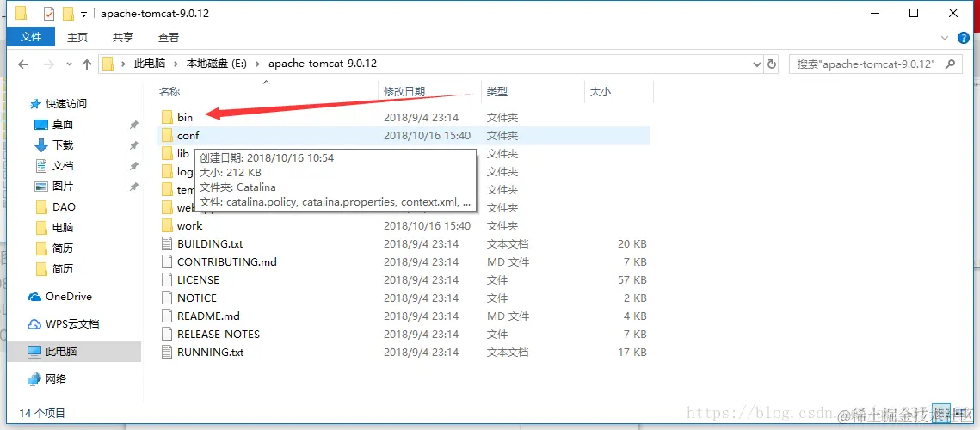Open the 查看 (View) ribbon tab
Viewport: 980px width, 430px height.
(x=169, y=38)
